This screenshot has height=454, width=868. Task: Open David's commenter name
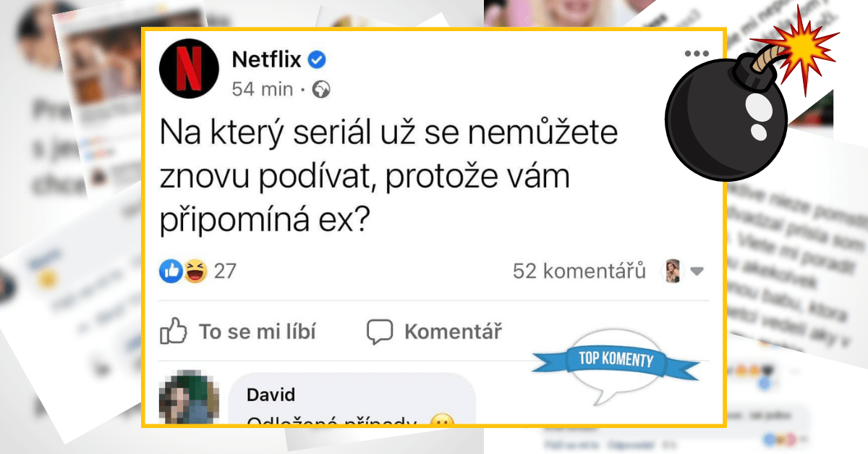tap(271, 395)
